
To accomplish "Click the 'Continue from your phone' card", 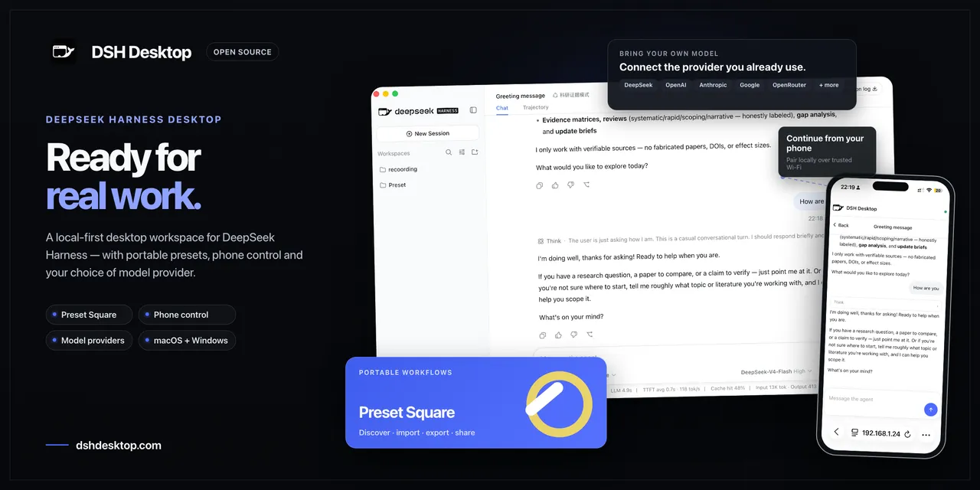I will (x=827, y=152).
